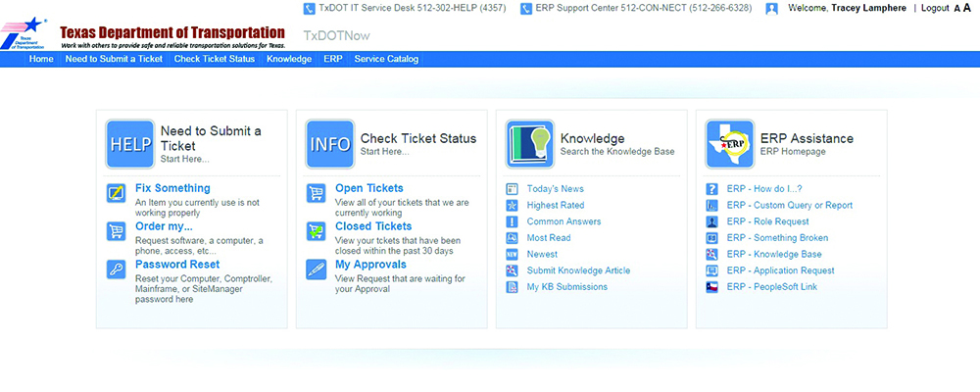The height and width of the screenshot is (392, 980).
Task: Open the Service Catalog menu
Action: coord(386,59)
